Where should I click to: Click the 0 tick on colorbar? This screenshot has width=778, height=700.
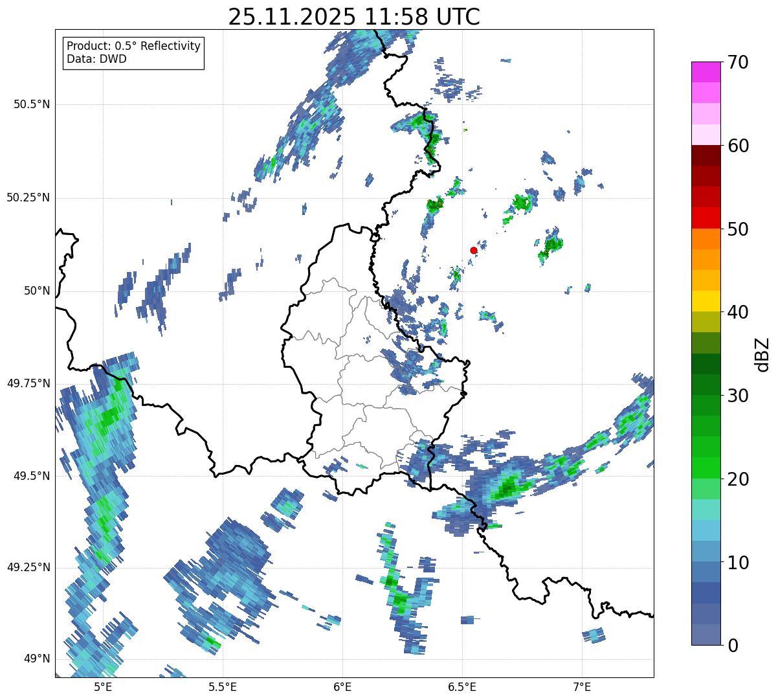[732, 646]
